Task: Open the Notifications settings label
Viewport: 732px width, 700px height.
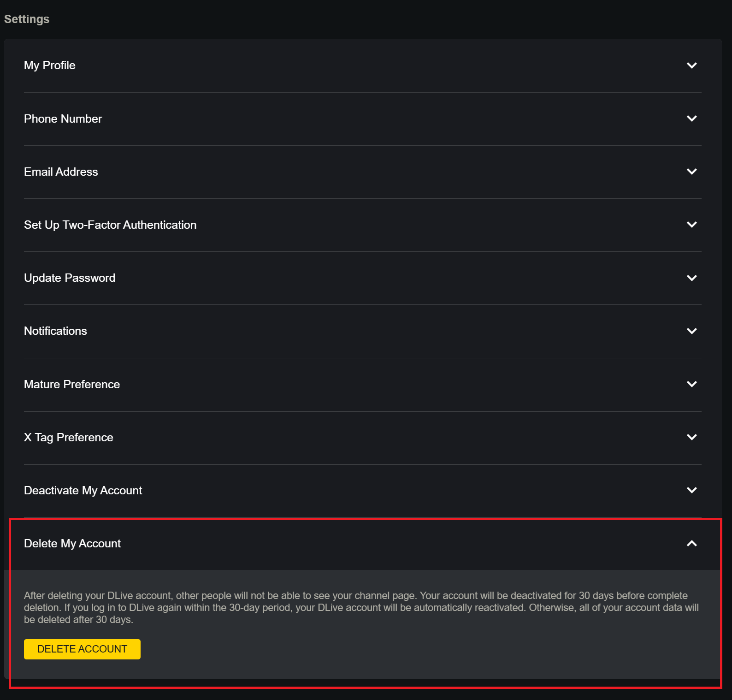Action: tap(55, 331)
